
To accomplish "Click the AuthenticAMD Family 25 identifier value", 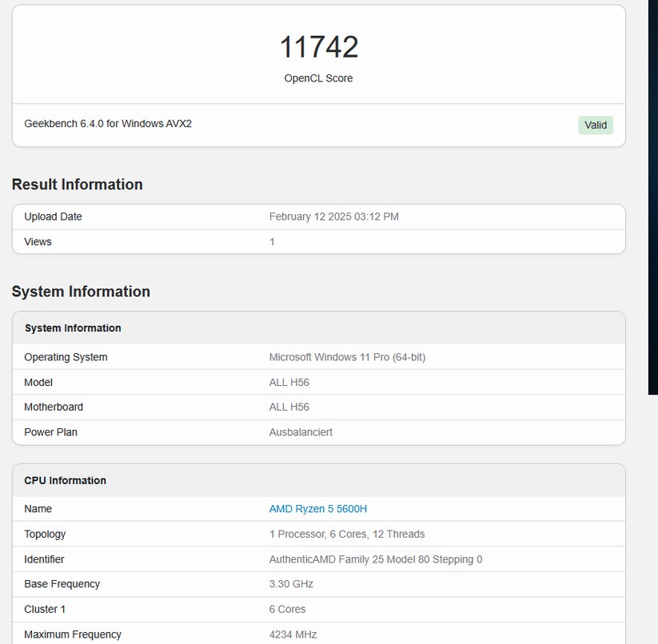I will [x=375, y=559].
